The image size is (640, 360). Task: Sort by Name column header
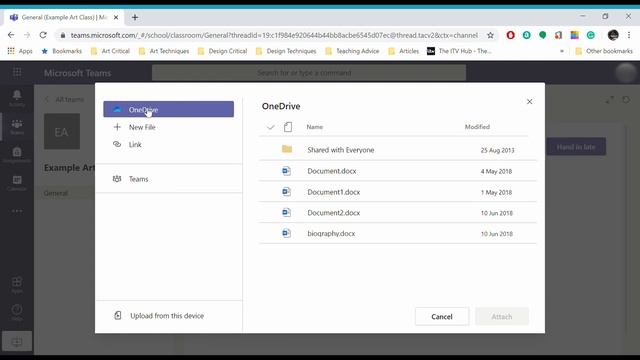tap(314, 127)
